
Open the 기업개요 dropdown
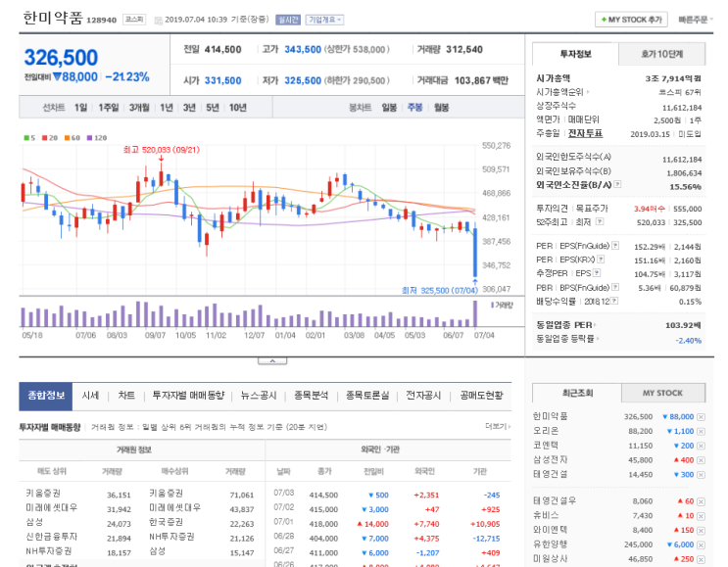point(324,20)
